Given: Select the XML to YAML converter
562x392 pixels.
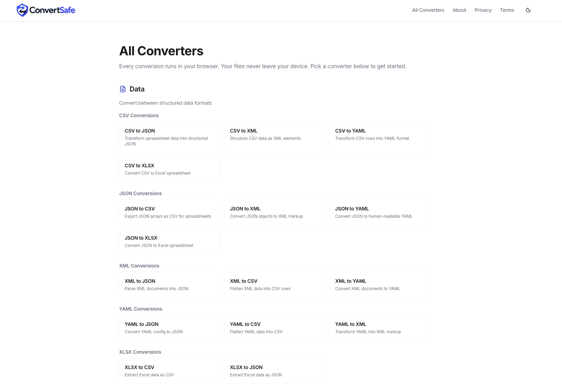Looking at the screenshot, I should point(380,284).
